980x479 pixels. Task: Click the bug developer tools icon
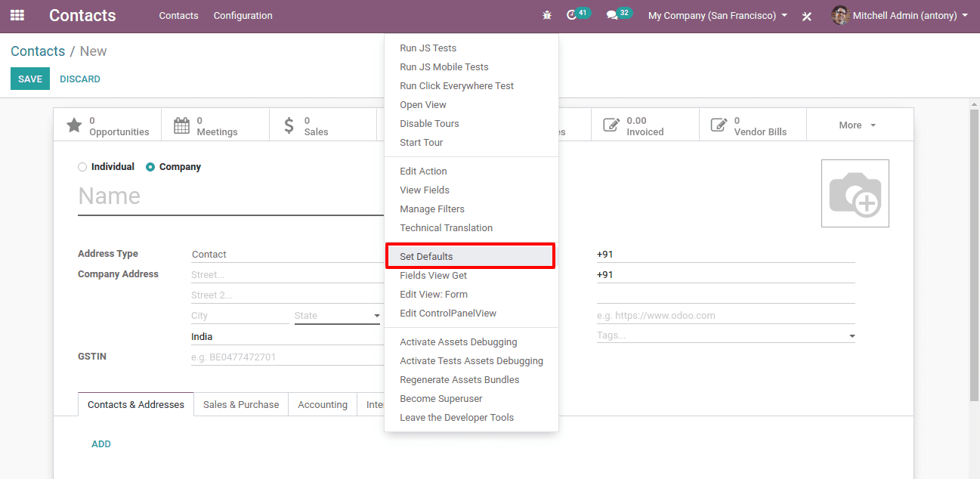pyautogui.click(x=547, y=15)
